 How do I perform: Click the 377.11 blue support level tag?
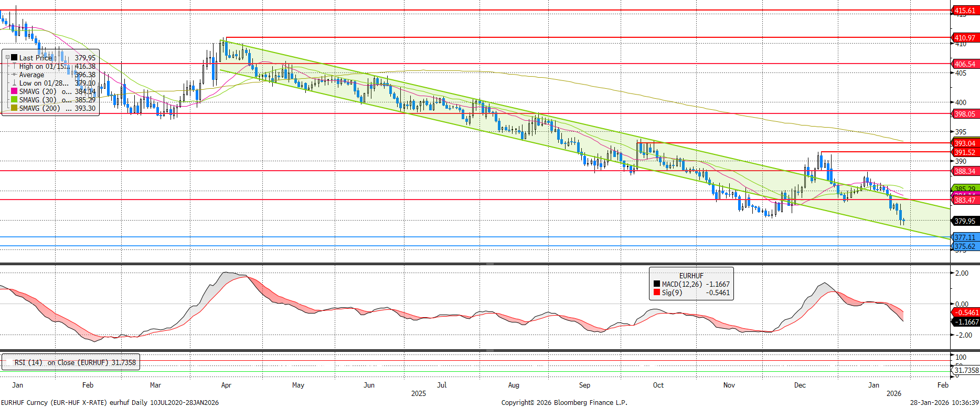click(x=965, y=237)
